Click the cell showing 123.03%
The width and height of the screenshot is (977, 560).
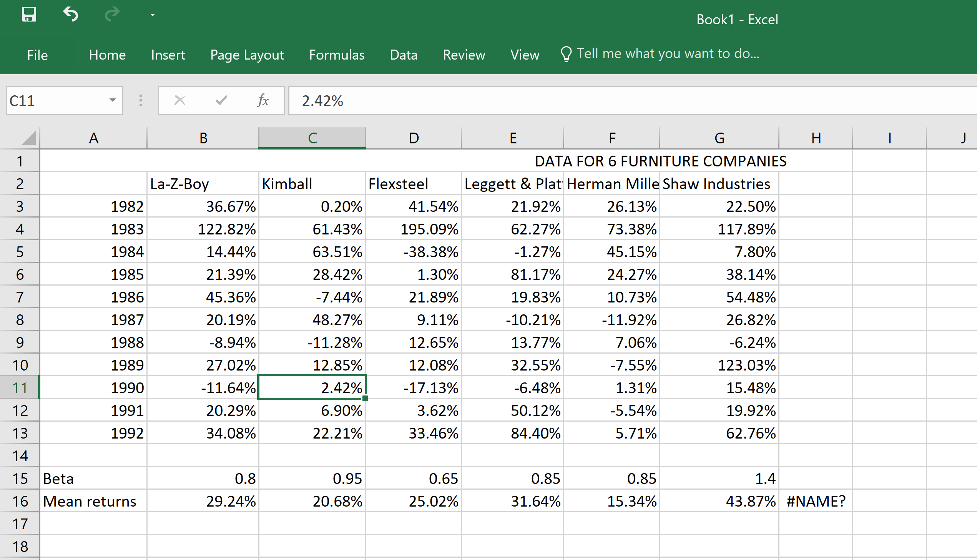pos(719,365)
